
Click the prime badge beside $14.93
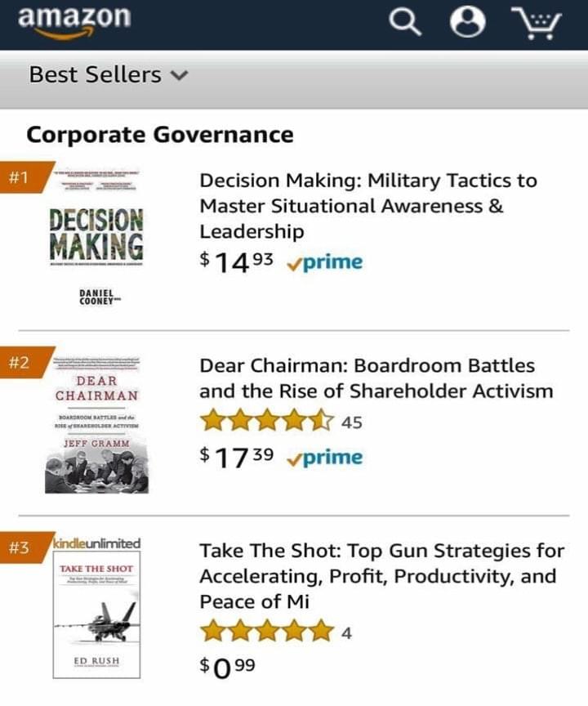[x=326, y=263]
